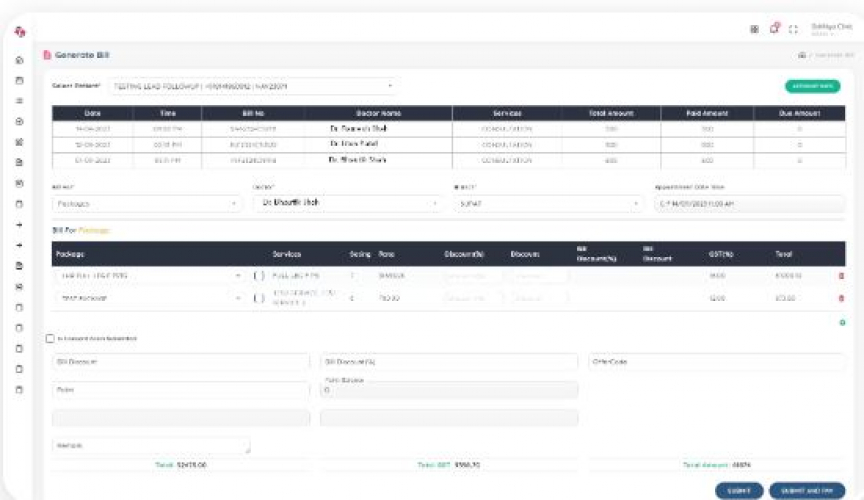864x500 pixels.
Task: Open the user profile menu at top right
Action: (x=831, y=29)
